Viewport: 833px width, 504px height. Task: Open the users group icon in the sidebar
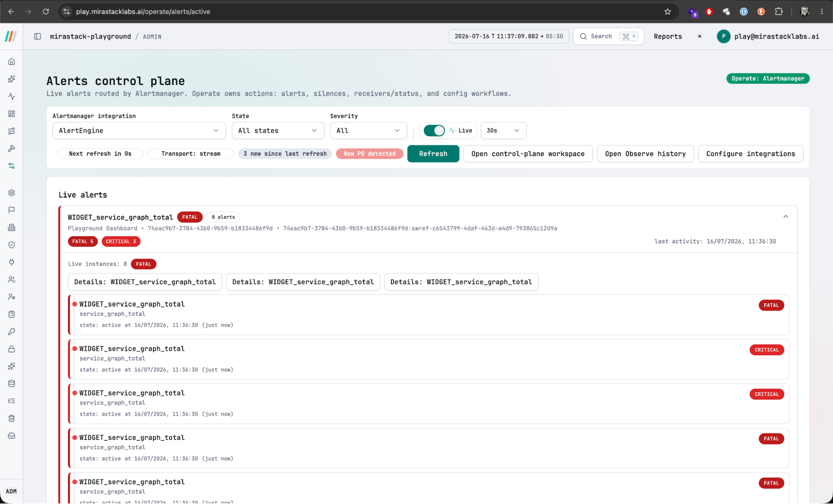pos(12,279)
